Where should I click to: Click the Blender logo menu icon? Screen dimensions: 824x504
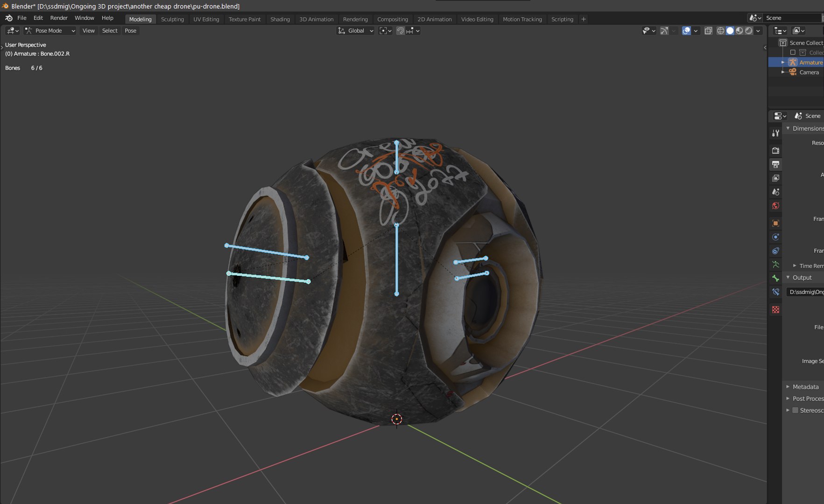pos(8,18)
